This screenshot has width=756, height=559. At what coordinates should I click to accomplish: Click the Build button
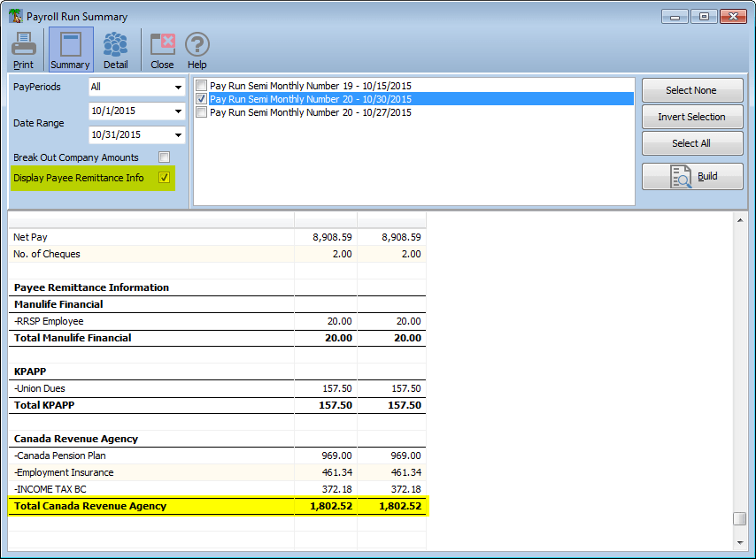[x=692, y=176]
